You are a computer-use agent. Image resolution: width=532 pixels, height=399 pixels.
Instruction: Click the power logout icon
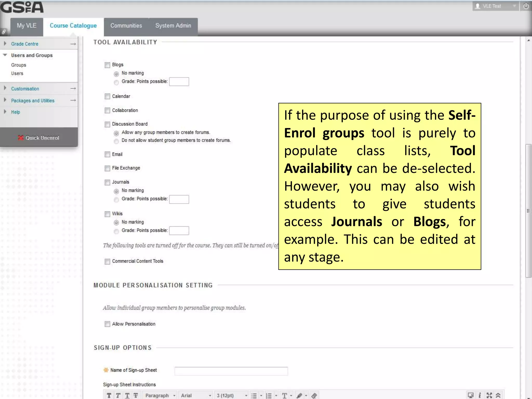[526, 6]
